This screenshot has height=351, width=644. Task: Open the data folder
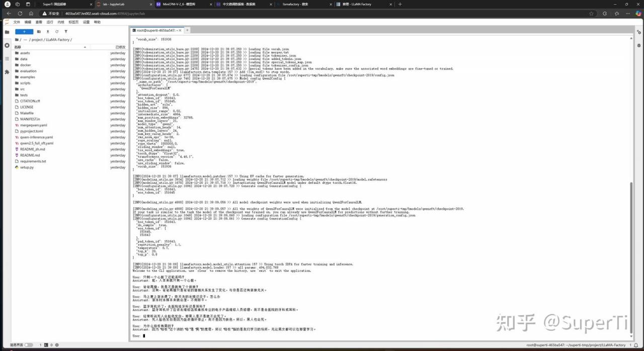[70, 59]
